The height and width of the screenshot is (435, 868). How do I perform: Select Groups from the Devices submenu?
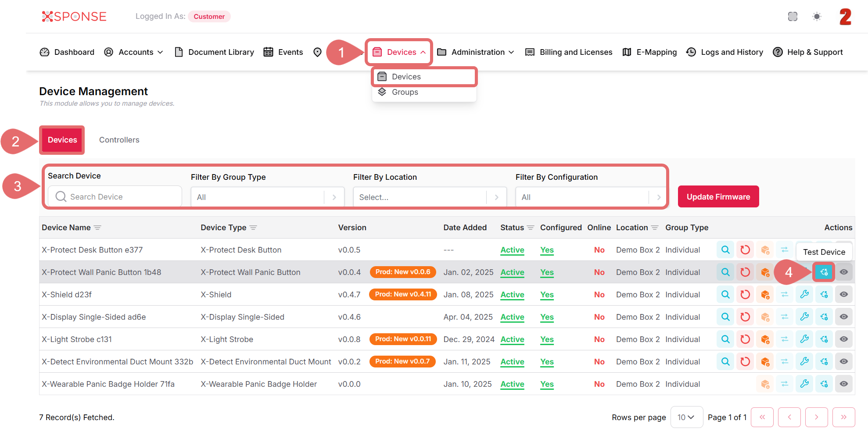(x=405, y=92)
